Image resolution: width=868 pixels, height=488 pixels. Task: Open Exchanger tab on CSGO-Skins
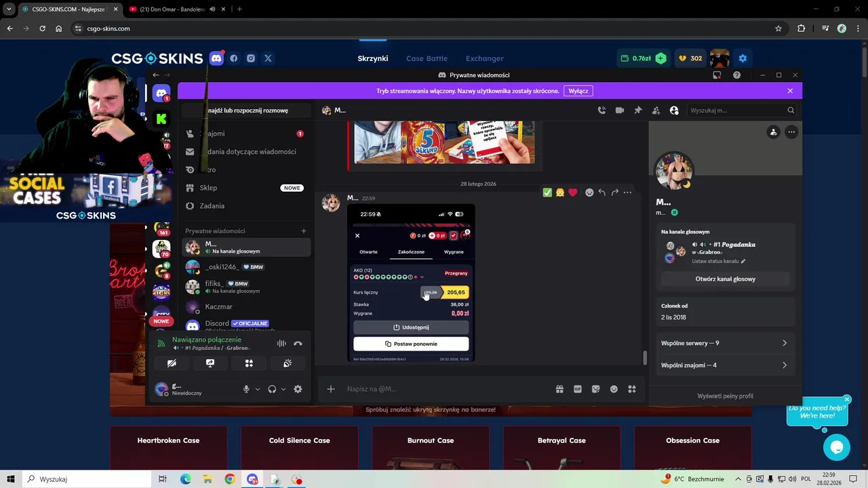[484, 58]
